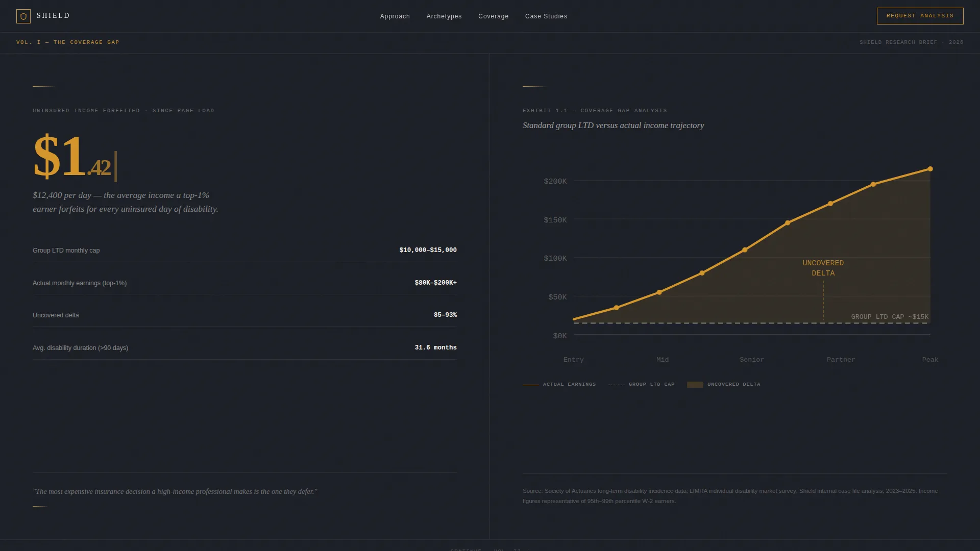Click the Shield logo icon

[23, 16]
